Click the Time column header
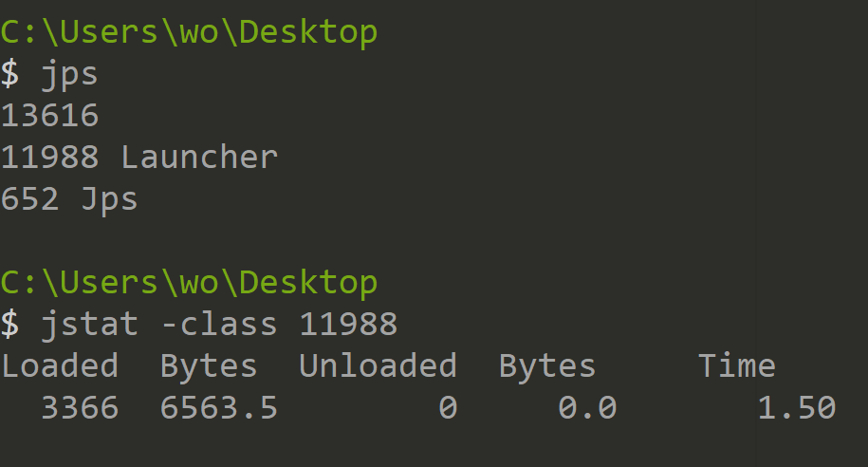Viewport: 868px width, 467px height. pos(737,366)
